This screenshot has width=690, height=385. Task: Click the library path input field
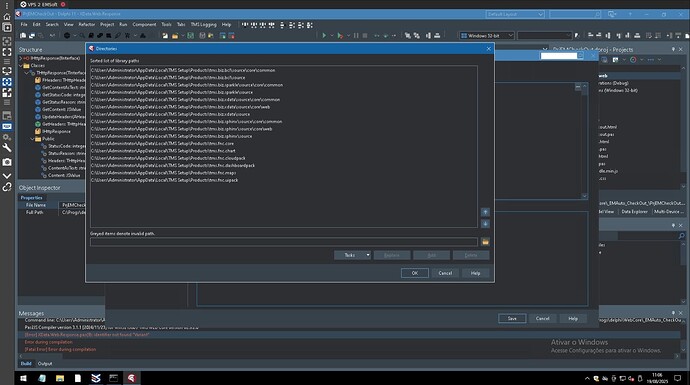click(284, 242)
